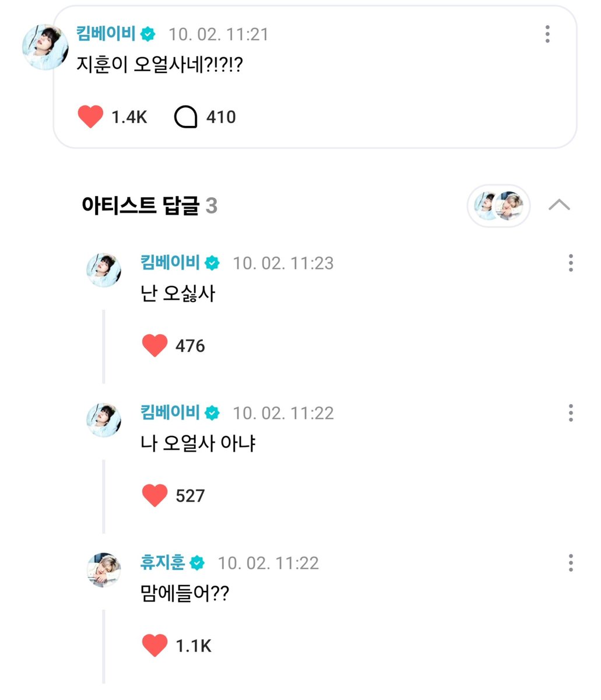601x700 pixels.
Task: Open options menu for 킴베이비's 11:22 reply
Action: pos(571,413)
